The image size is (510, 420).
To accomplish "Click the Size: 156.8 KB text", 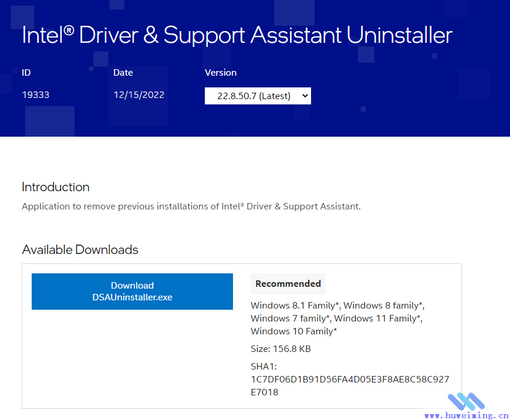I will click(x=281, y=349).
